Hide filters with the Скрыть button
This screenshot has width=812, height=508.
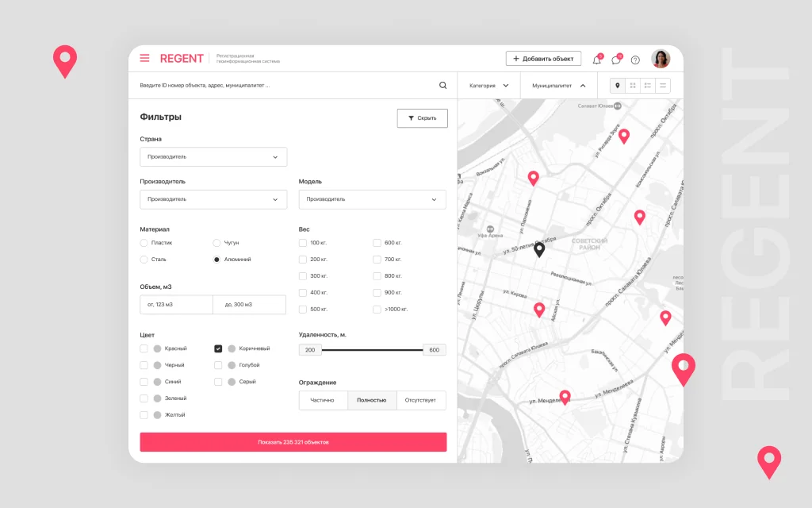click(423, 118)
